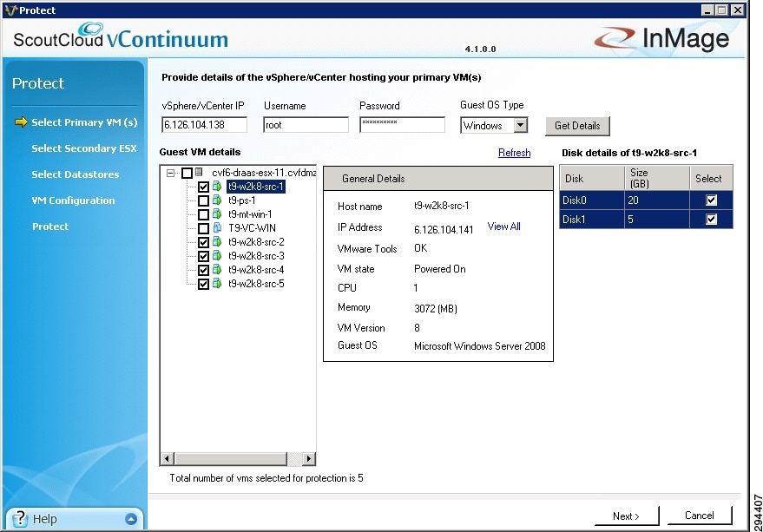
Task: Click the VM icon beside t9-w2k8-src-1
Action: tap(218, 187)
